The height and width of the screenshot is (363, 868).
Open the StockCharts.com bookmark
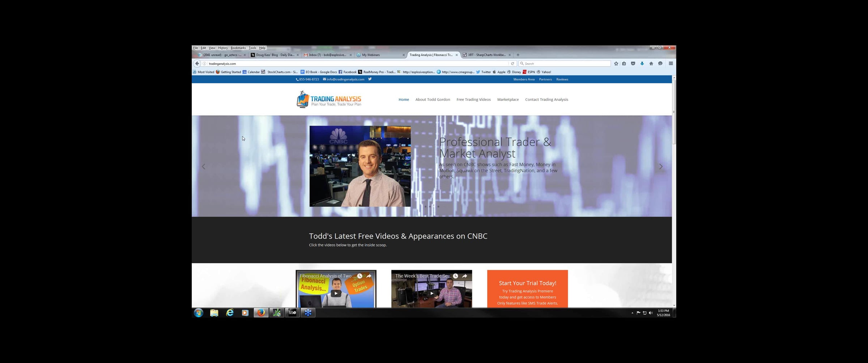coord(280,72)
